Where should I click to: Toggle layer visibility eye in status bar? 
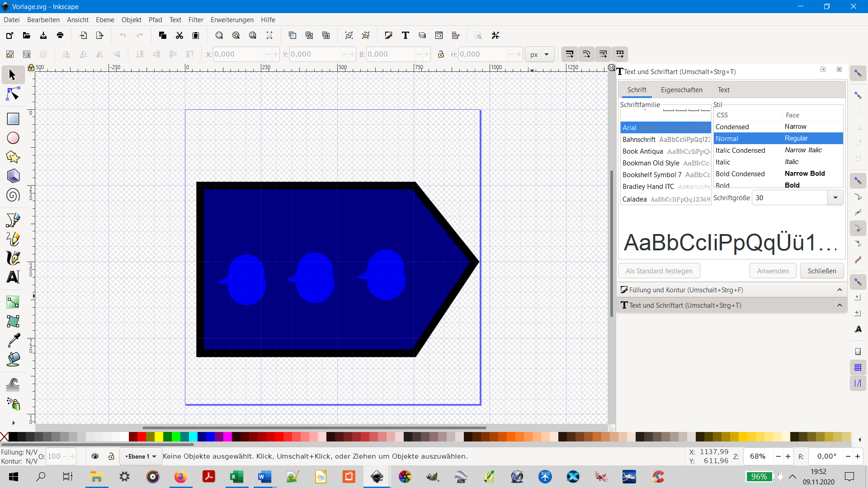tap(95, 456)
